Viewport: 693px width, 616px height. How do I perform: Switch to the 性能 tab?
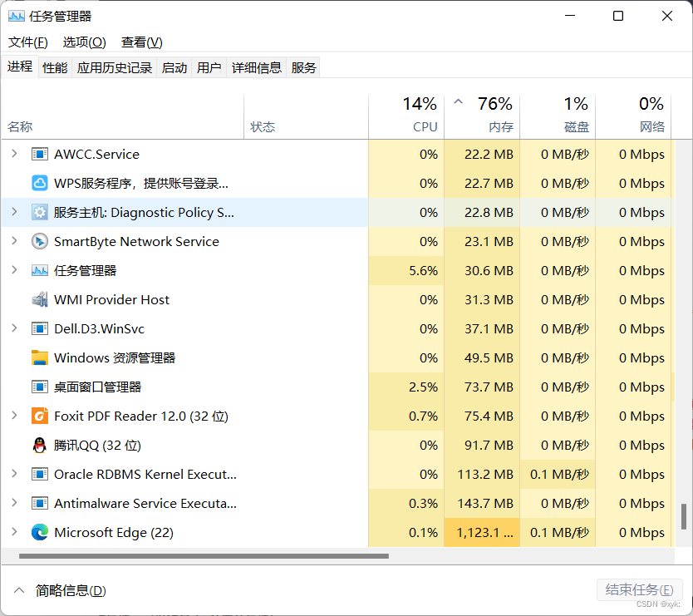pos(55,67)
